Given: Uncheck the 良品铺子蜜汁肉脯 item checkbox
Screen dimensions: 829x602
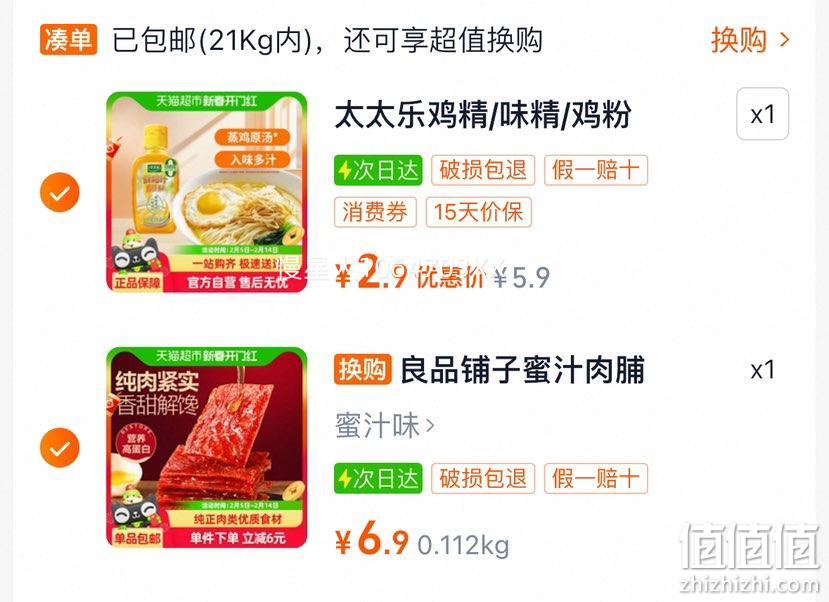Looking at the screenshot, I should point(60,448).
